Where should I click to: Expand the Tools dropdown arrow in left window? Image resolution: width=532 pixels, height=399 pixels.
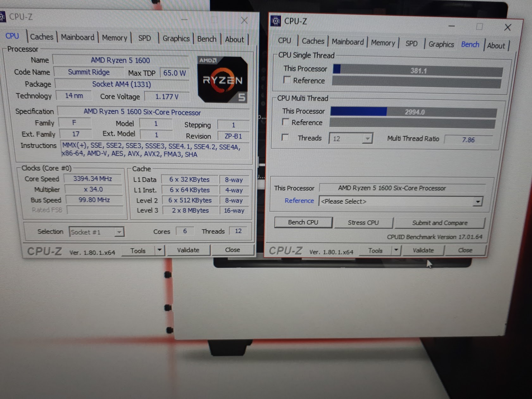click(160, 250)
